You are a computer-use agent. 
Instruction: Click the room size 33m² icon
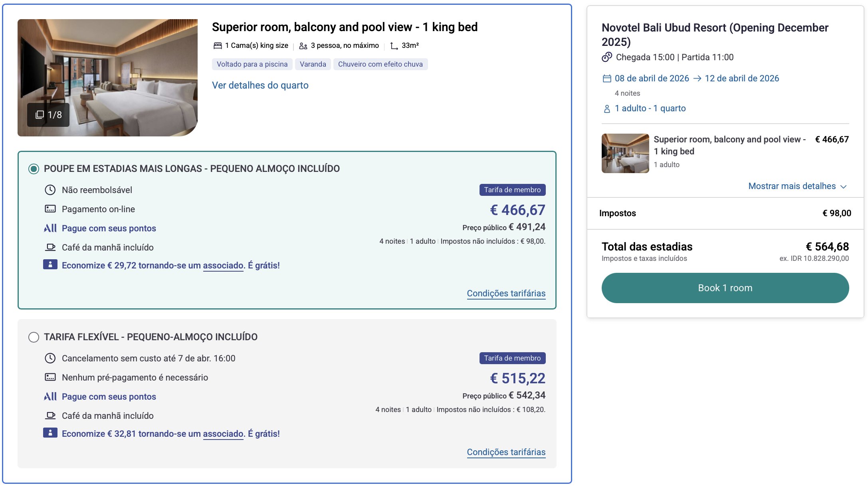[394, 46]
